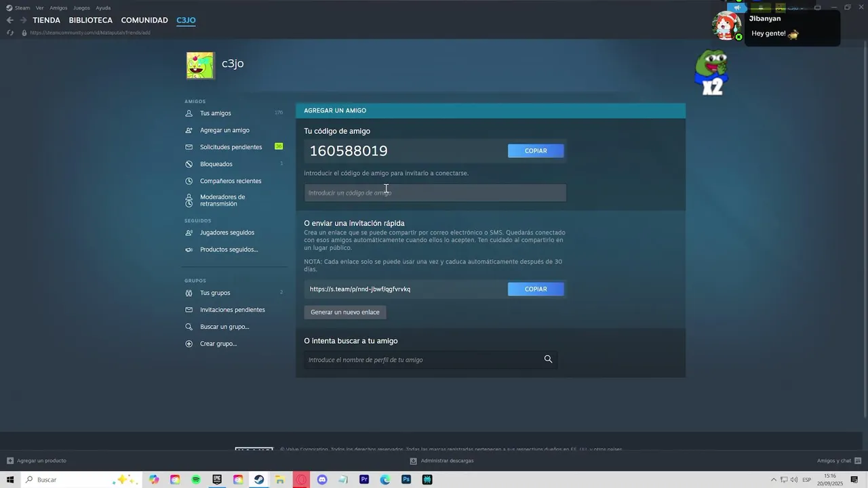The image size is (868, 488).
Task: Open Administrar descargas
Action: tap(442, 461)
